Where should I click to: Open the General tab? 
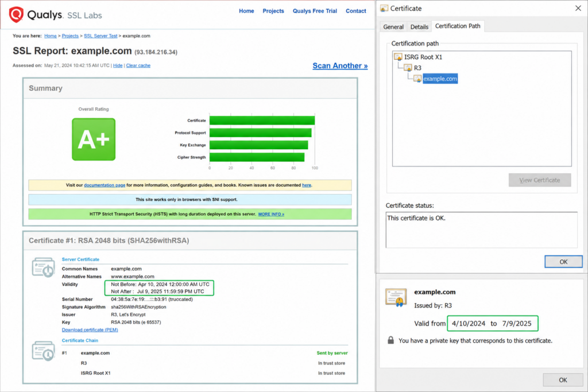point(393,26)
